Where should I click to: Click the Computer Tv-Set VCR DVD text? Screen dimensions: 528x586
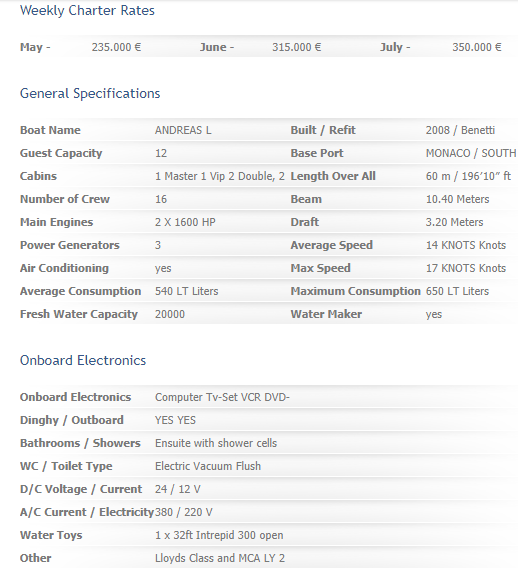(x=222, y=397)
